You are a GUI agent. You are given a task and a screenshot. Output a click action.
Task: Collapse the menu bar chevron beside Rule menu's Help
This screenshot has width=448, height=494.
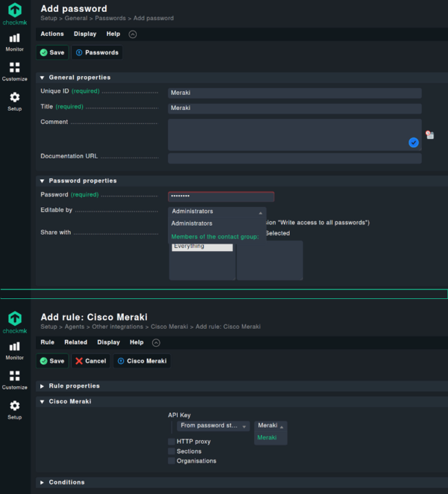click(x=155, y=342)
